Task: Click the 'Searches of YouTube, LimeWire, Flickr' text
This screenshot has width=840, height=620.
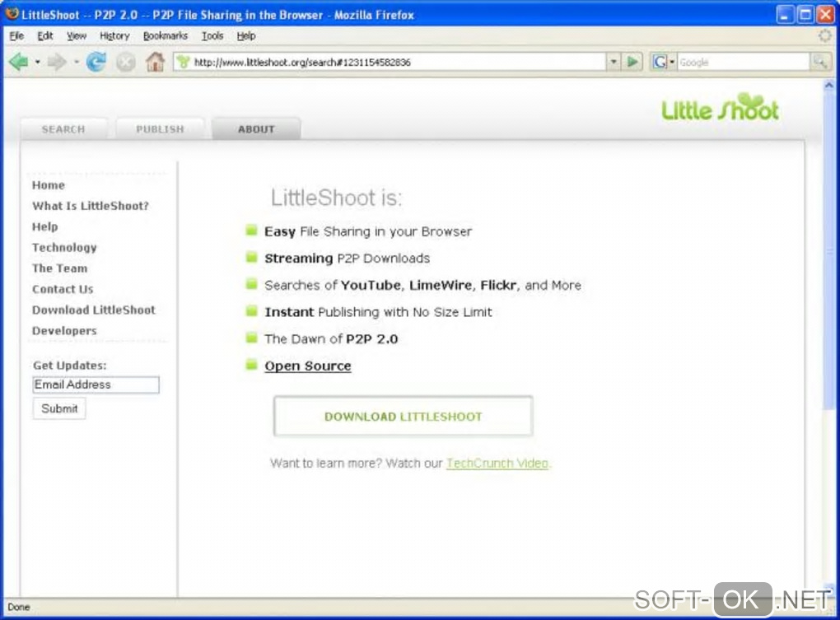Action: 392,286
